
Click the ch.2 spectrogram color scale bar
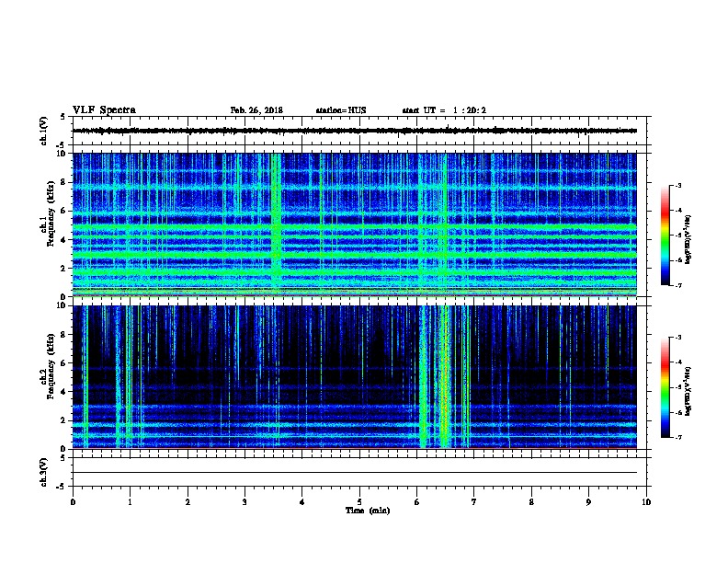[x=665, y=387]
